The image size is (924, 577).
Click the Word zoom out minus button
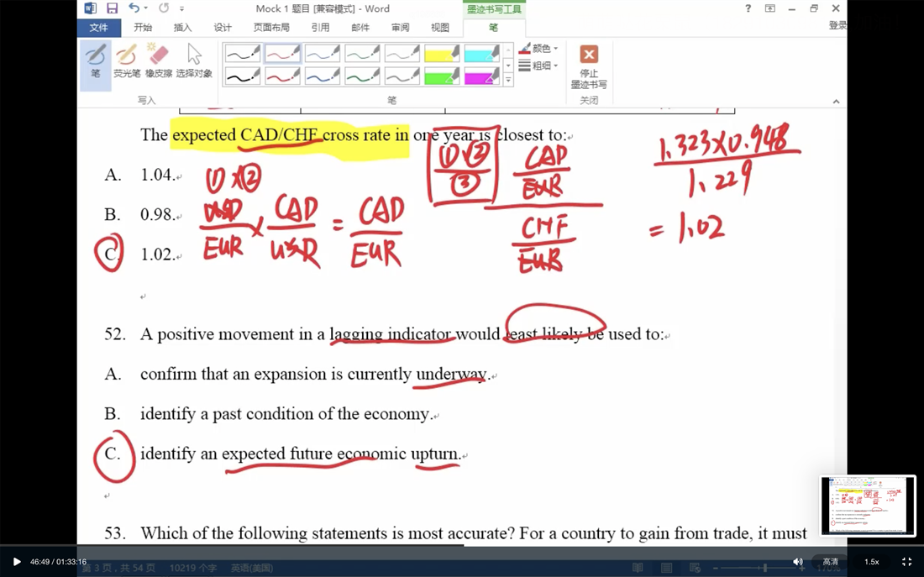(716, 568)
